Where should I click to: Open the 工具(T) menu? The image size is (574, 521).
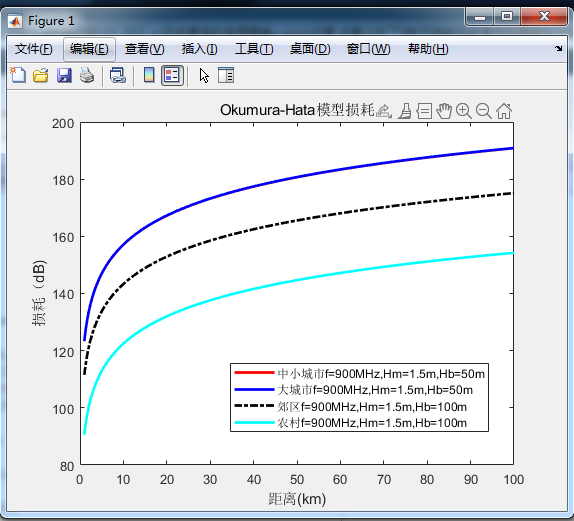pyautogui.click(x=254, y=49)
